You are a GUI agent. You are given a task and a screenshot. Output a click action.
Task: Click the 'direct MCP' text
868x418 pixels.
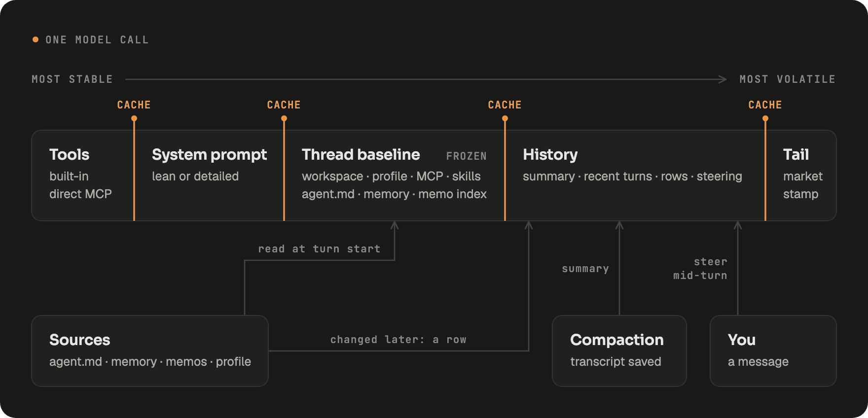click(80, 194)
